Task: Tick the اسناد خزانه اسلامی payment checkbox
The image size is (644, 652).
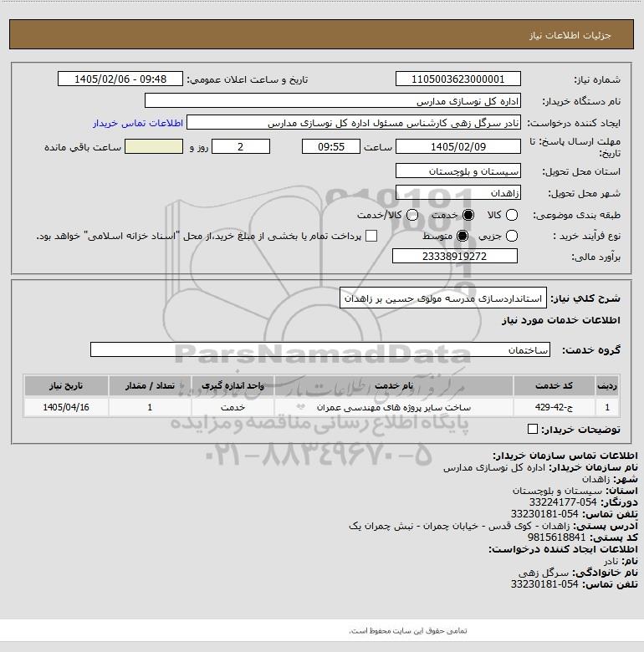Action: pyautogui.click(x=371, y=237)
